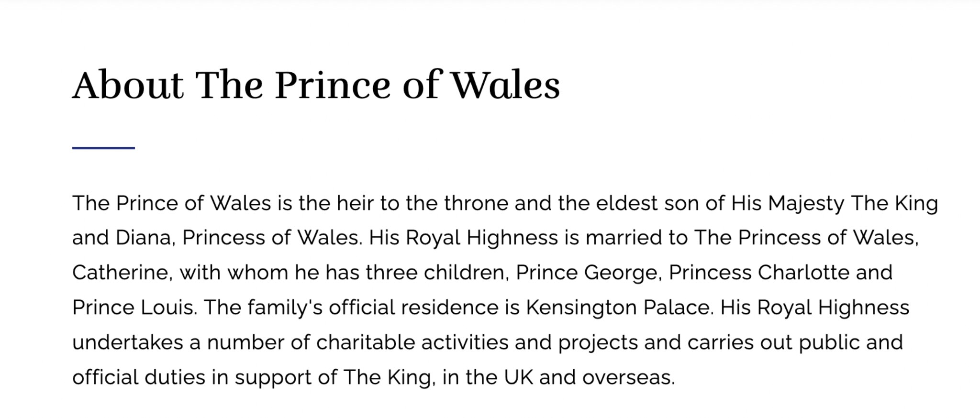Click the word "projects" in the text

pos(598,342)
